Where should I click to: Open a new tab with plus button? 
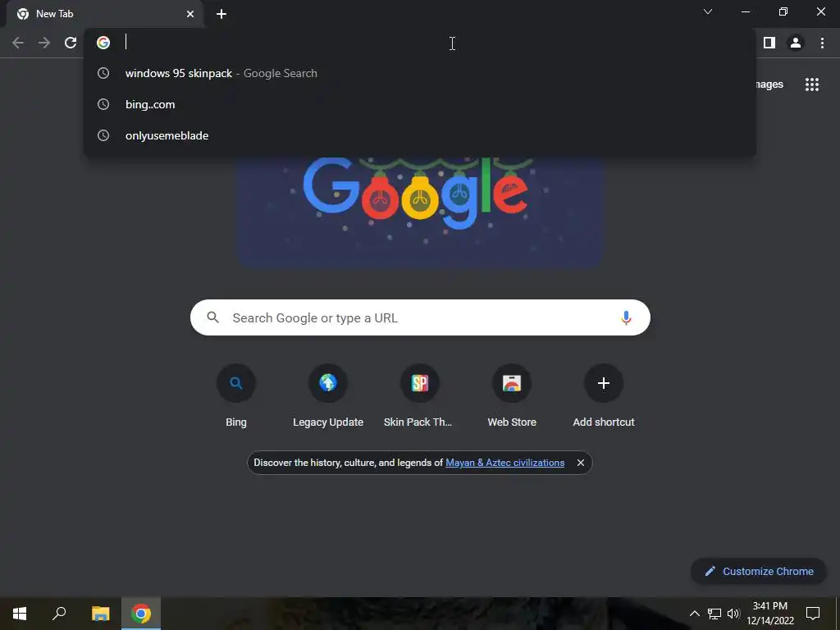click(x=221, y=14)
